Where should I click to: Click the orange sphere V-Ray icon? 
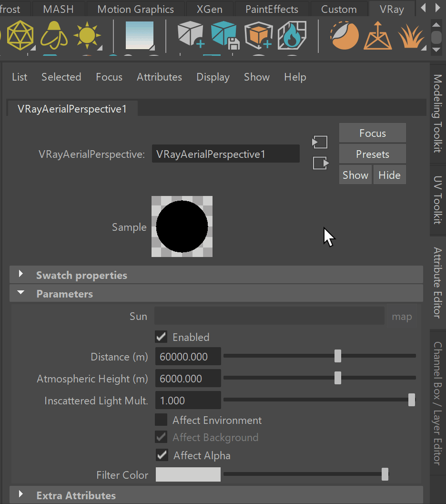coord(344,35)
